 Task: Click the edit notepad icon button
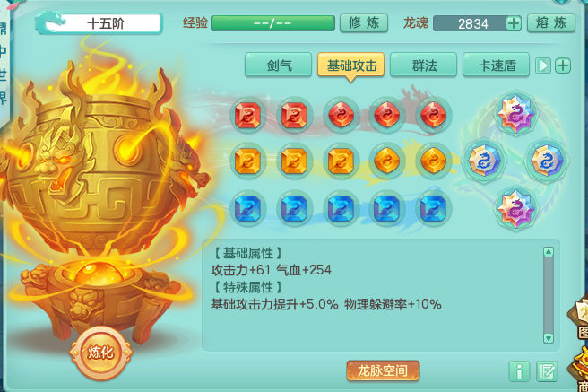click(547, 371)
